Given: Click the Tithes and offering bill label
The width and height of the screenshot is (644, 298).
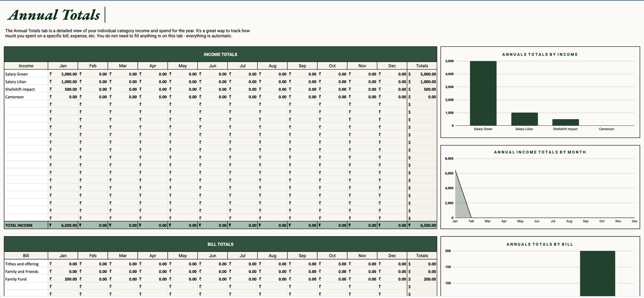Looking at the screenshot, I should click(22, 264).
